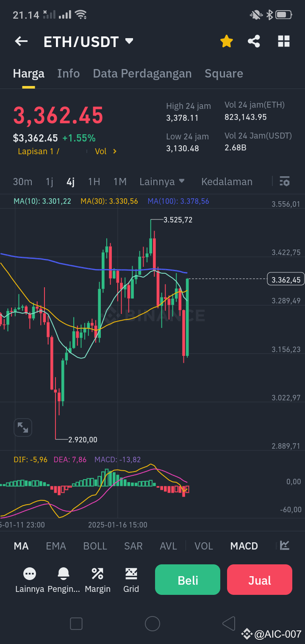The image size is (305, 644).
Task: Open the ETH/USDT favorites star
Action: pos(226,41)
